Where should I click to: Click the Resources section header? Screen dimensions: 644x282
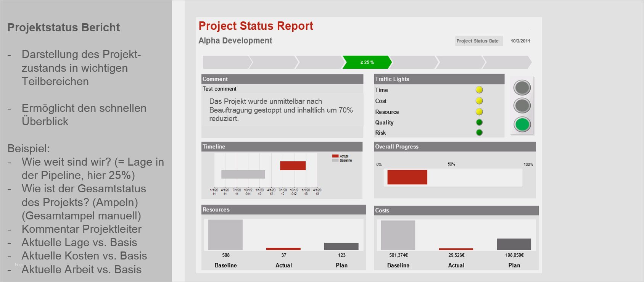pyautogui.click(x=284, y=209)
